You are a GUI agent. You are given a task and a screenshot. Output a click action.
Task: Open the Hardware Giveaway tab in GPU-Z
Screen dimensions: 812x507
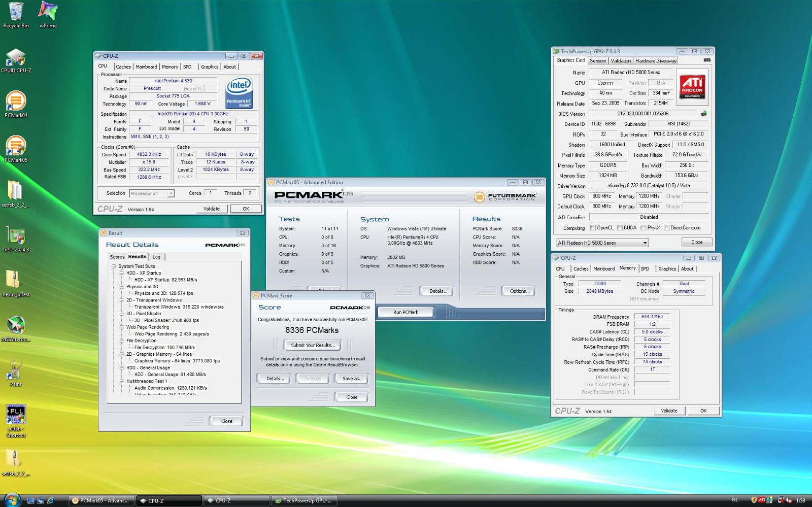[656, 60]
